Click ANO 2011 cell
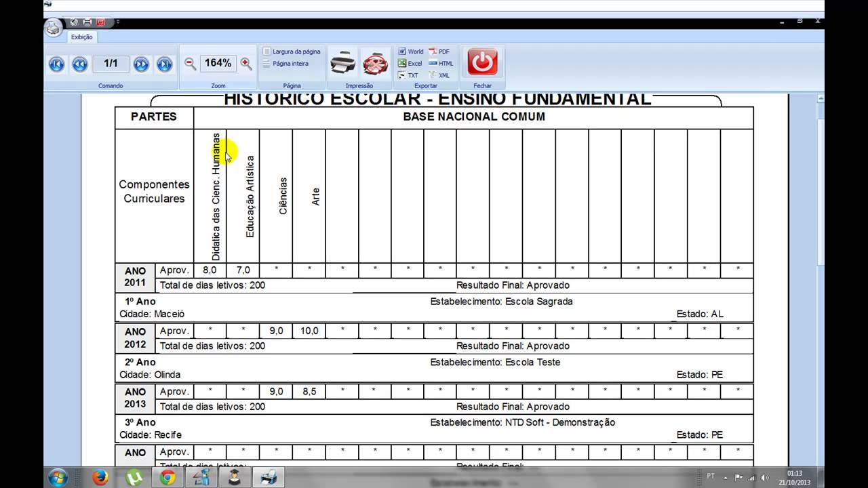The height and width of the screenshot is (488, 868). click(x=135, y=277)
